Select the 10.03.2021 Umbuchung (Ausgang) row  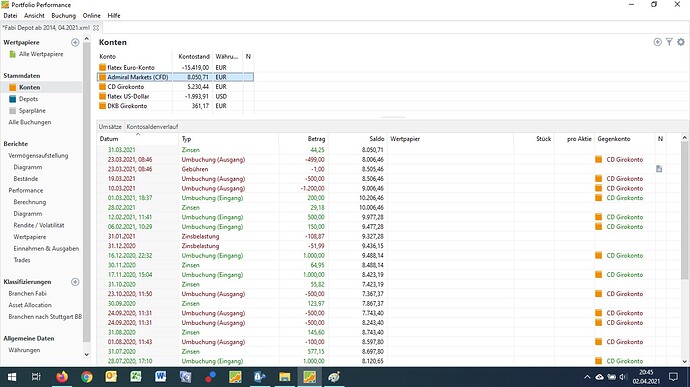click(x=389, y=188)
